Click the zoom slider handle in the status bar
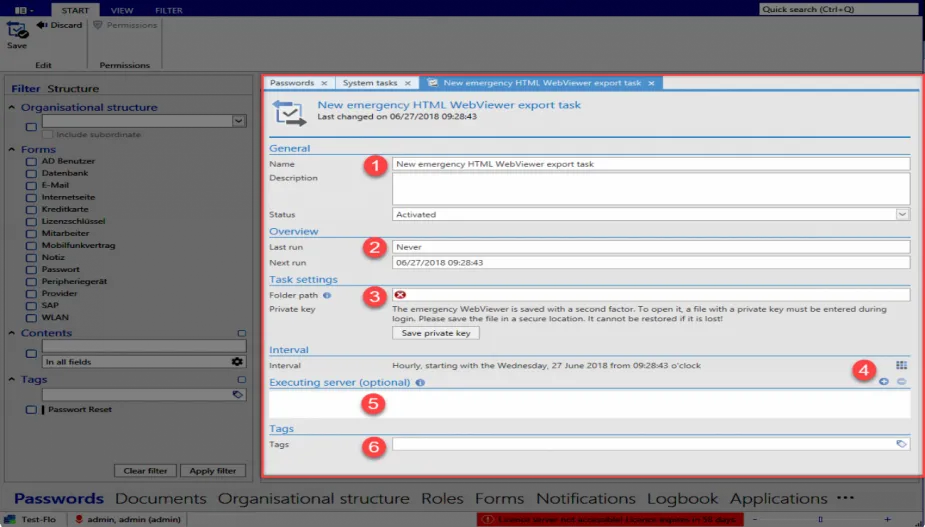The height and width of the screenshot is (527, 925). coord(820,519)
